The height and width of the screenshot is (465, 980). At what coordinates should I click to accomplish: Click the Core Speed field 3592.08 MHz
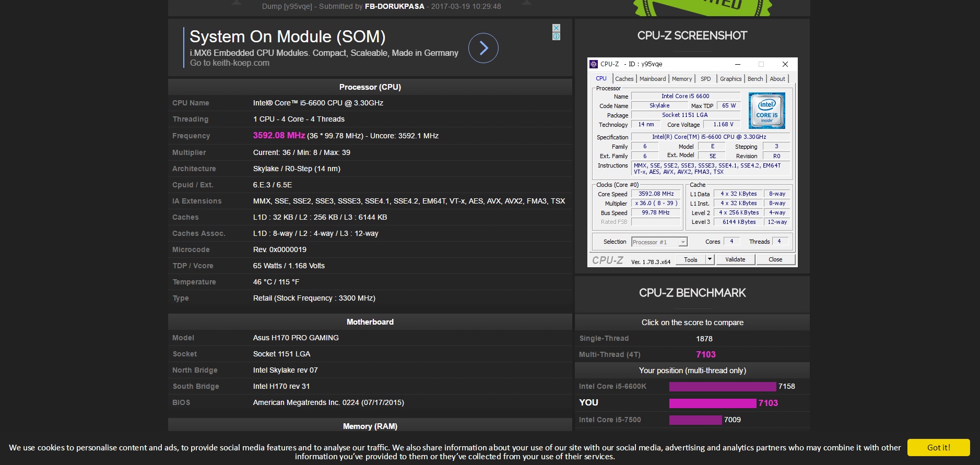(x=656, y=194)
